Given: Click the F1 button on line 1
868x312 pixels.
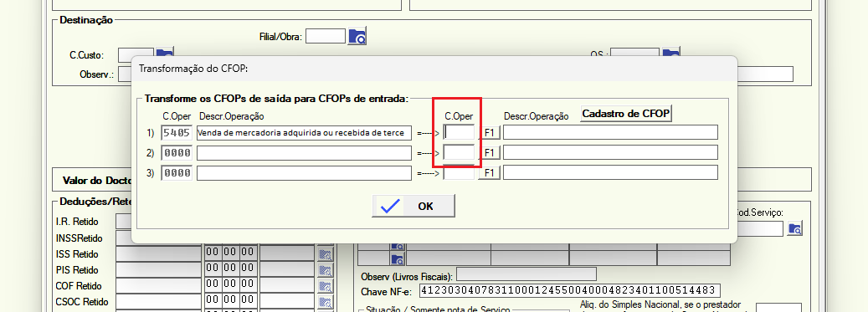Looking at the screenshot, I should coord(490,133).
